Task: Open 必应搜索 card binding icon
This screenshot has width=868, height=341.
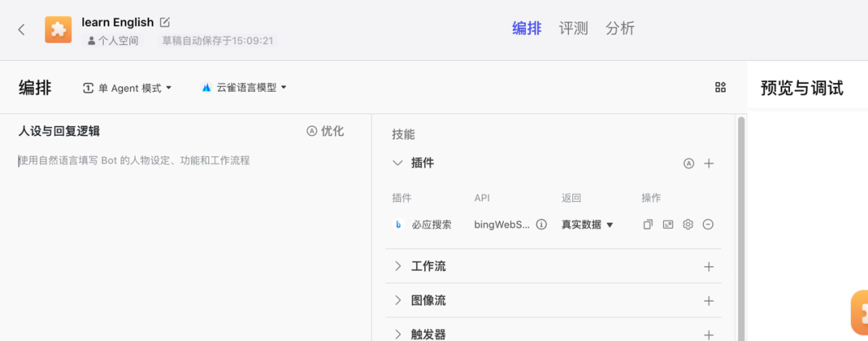Action: pyautogui.click(x=668, y=224)
